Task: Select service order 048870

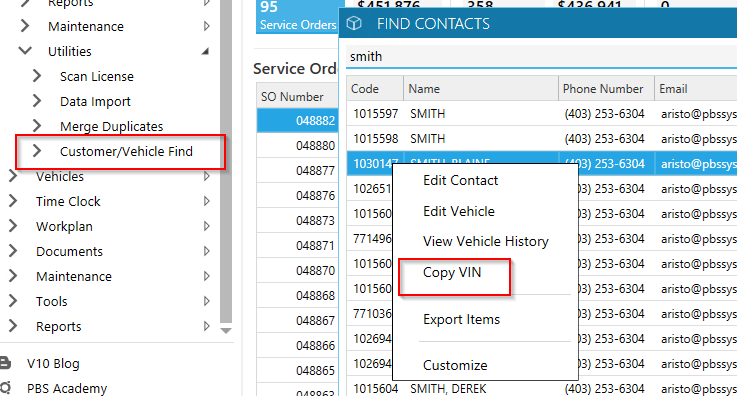Action: point(298,271)
